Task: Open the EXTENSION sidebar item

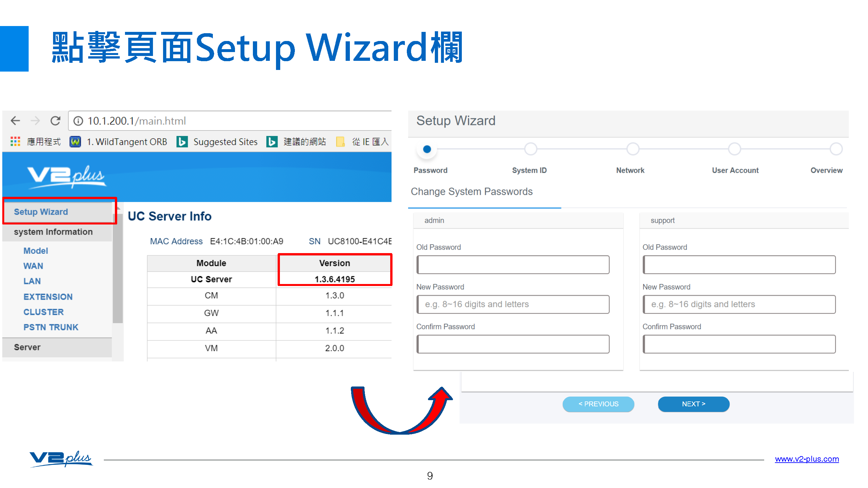Action: 48,296
